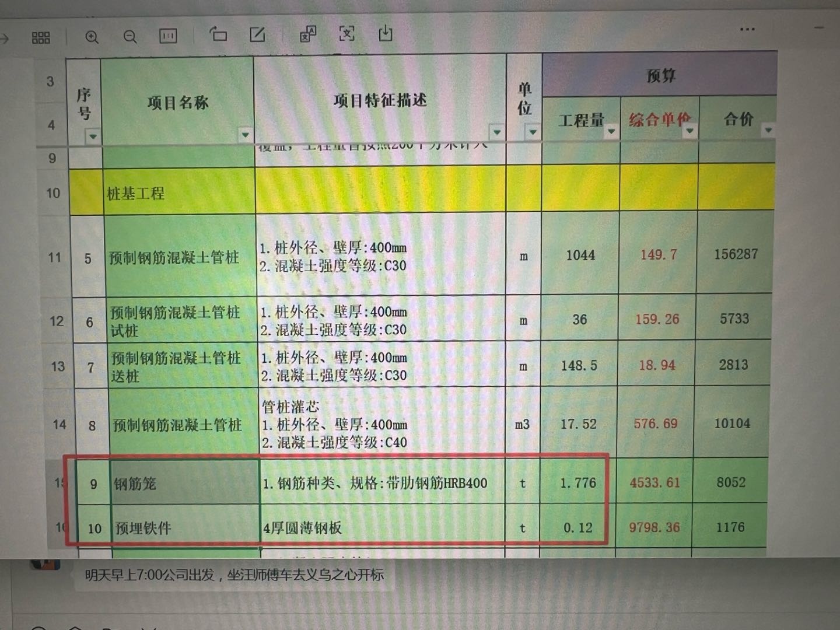Open the grid view layout icon
Screen dimensions: 840x630
click(x=40, y=37)
